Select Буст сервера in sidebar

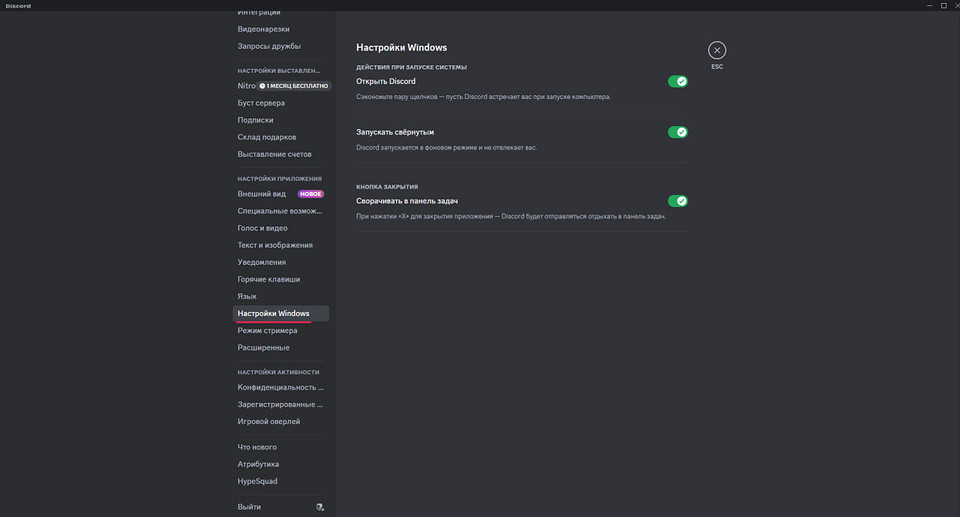pyautogui.click(x=261, y=103)
